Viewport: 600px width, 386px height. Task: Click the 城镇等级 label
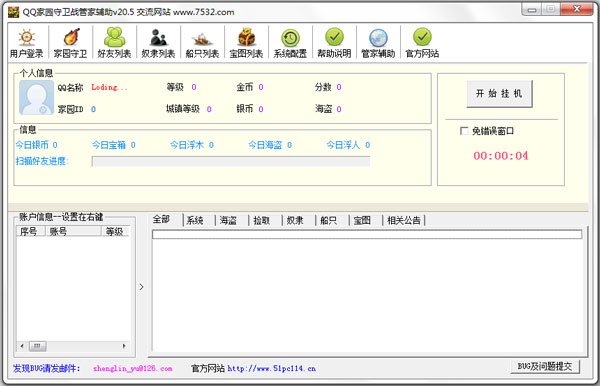(x=183, y=109)
